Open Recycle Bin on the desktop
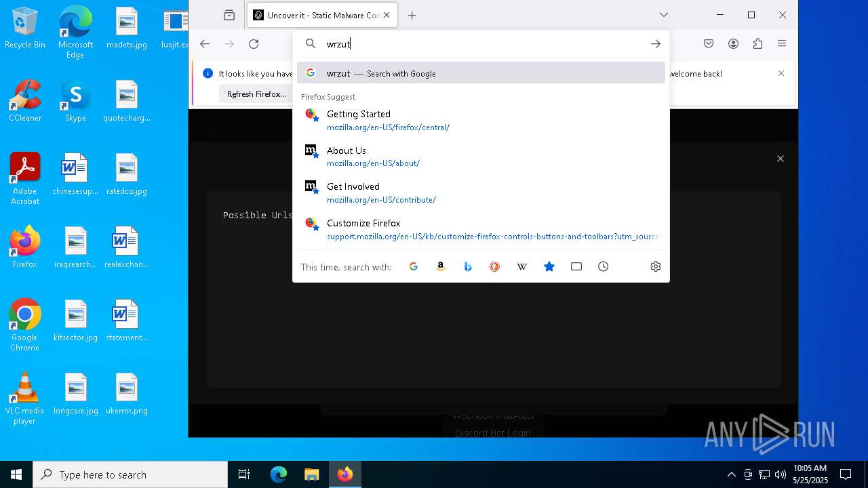The height and width of the screenshot is (488, 868). (x=25, y=28)
